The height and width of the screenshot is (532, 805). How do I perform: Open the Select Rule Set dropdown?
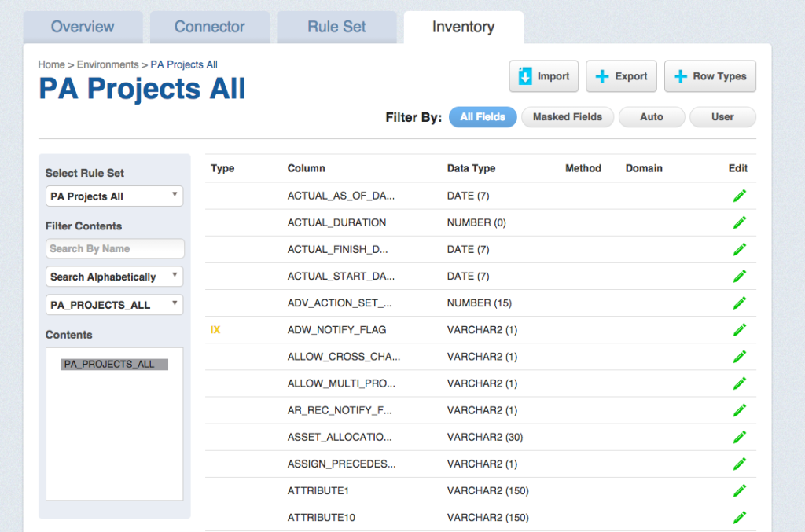click(114, 196)
